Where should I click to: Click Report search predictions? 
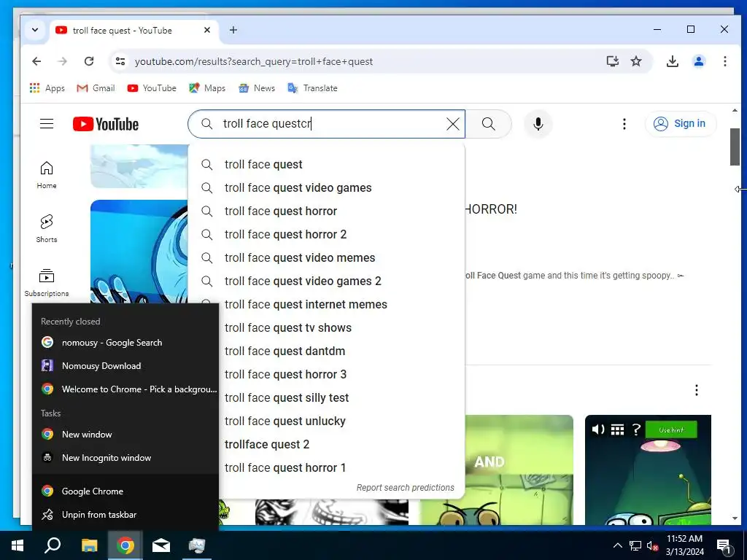pyautogui.click(x=405, y=488)
